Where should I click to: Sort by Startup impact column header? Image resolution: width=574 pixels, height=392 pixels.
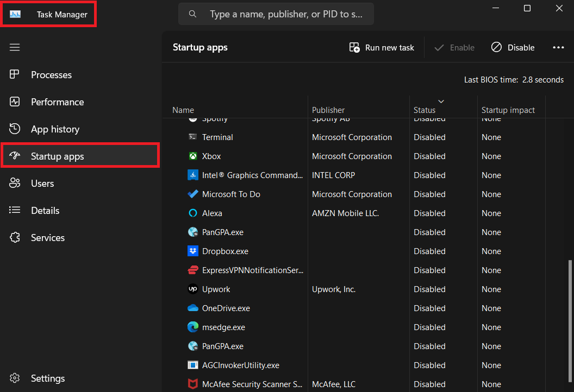(x=508, y=110)
